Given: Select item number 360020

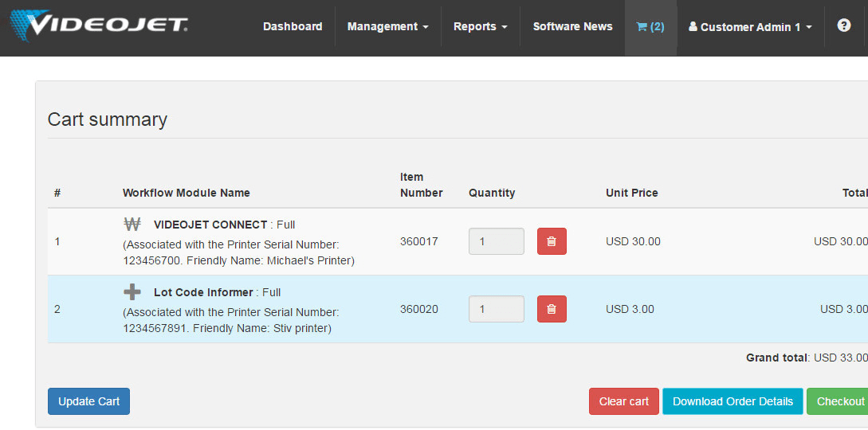Looking at the screenshot, I should click(x=419, y=309).
